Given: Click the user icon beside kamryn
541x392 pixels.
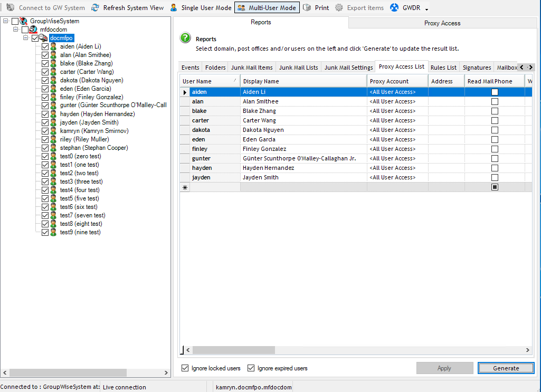Looking at the screenshot, I should (53, 131).
